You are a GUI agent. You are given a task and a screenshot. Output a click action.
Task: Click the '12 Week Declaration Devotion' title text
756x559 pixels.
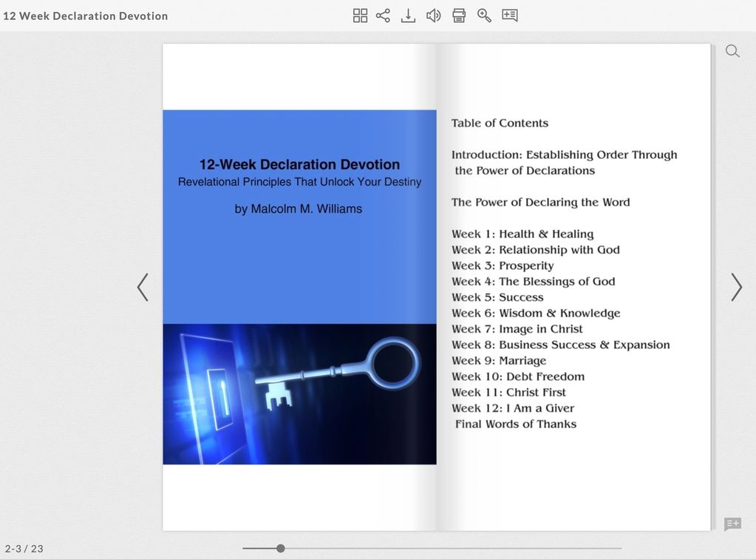click(86, 15)
